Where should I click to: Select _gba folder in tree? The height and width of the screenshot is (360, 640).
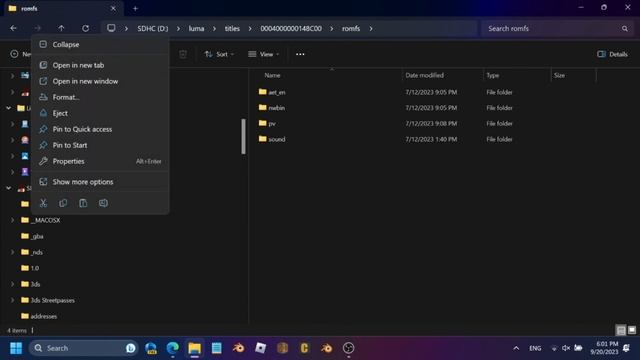(32, 236)
